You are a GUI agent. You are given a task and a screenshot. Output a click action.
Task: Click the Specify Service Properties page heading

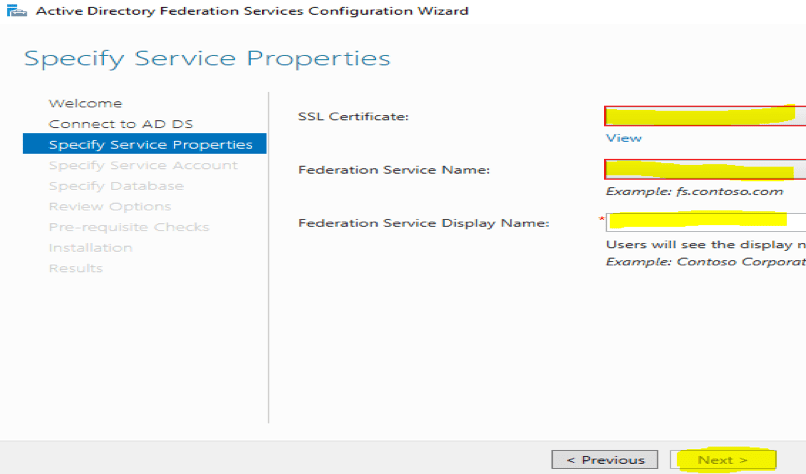point(207,58)
